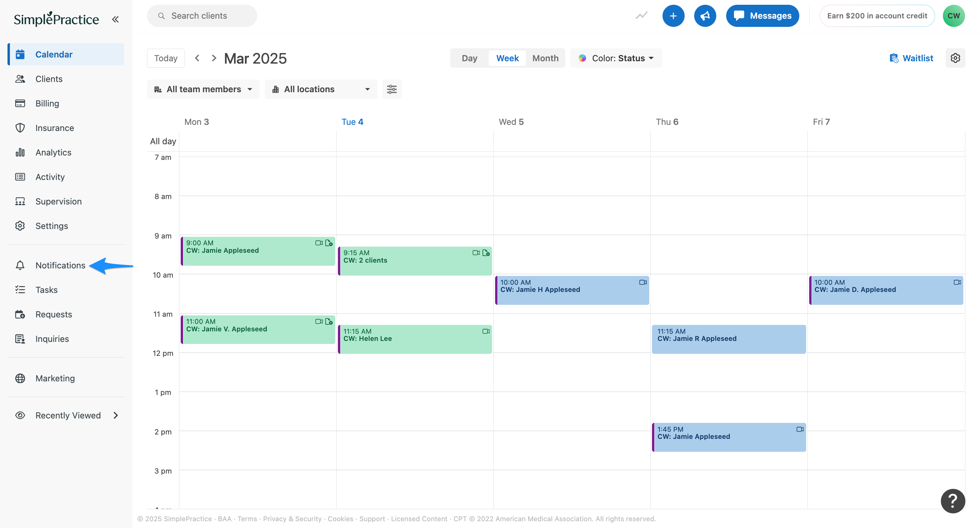Open Messages
Viewport: 980px width, 528px height.
[762, 16]
